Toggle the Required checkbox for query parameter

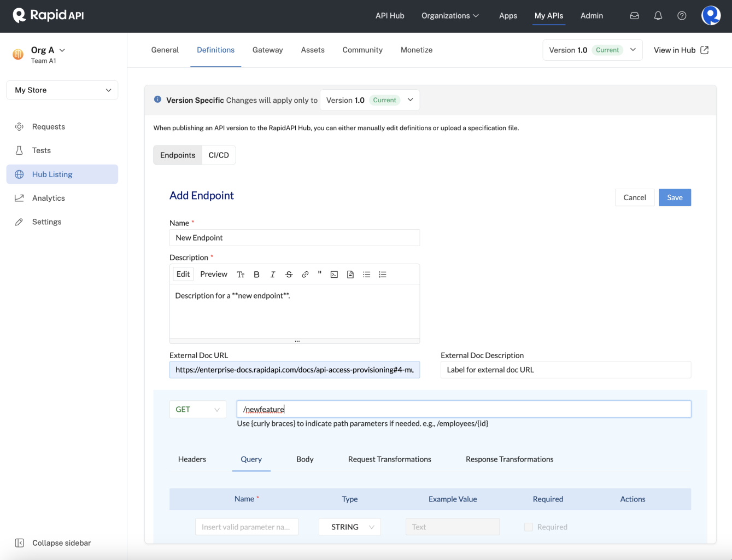click(x=529, y=527)
